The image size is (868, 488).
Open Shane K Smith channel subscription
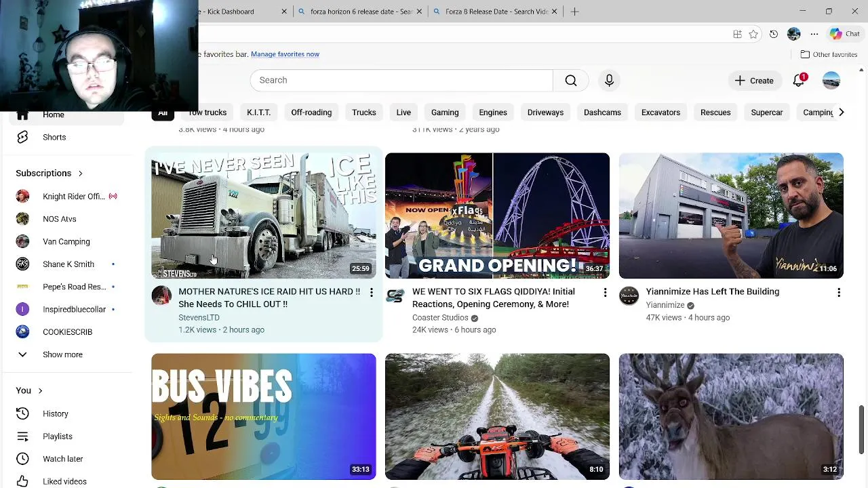[66, 264]
